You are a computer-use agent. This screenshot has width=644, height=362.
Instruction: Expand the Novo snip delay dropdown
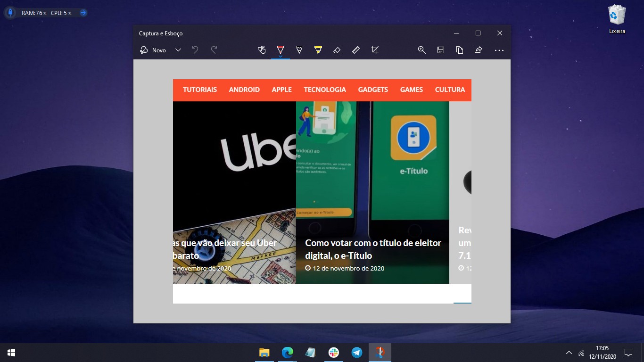[178, 50]
